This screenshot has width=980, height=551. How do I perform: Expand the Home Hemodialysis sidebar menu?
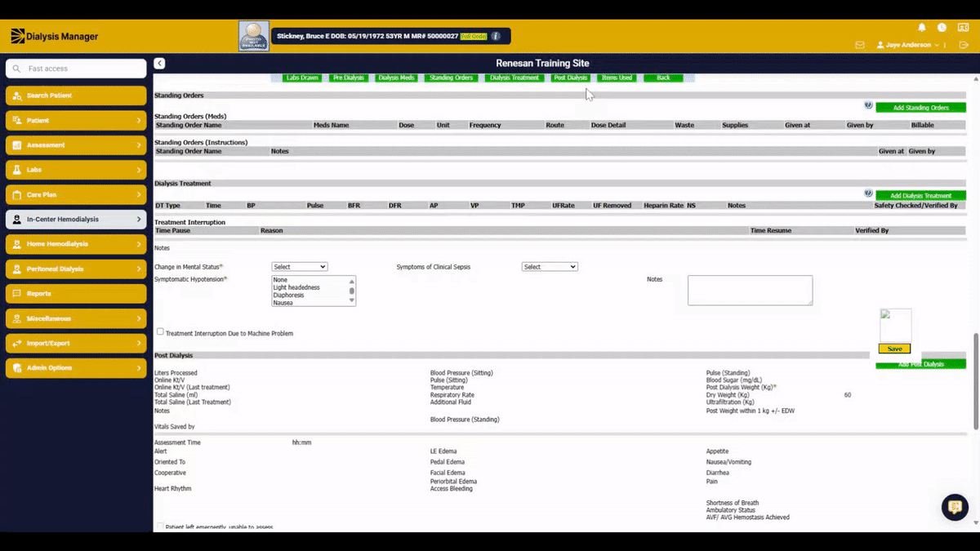pos(76,244)
